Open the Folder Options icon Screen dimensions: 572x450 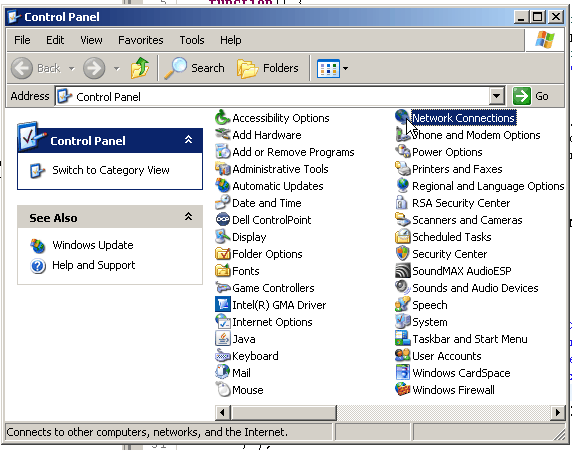click(222, 254)
